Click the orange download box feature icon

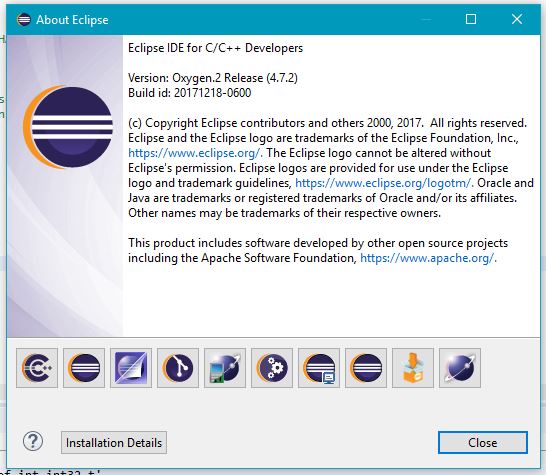pyautogui.click(x=413, y=368)
